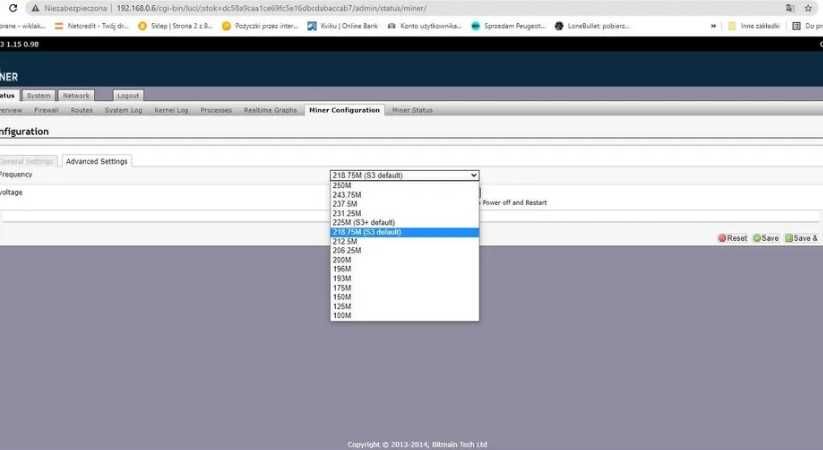823x450 pixels.
Task: Choose 200M frequency option
Action: coord(405,260)
